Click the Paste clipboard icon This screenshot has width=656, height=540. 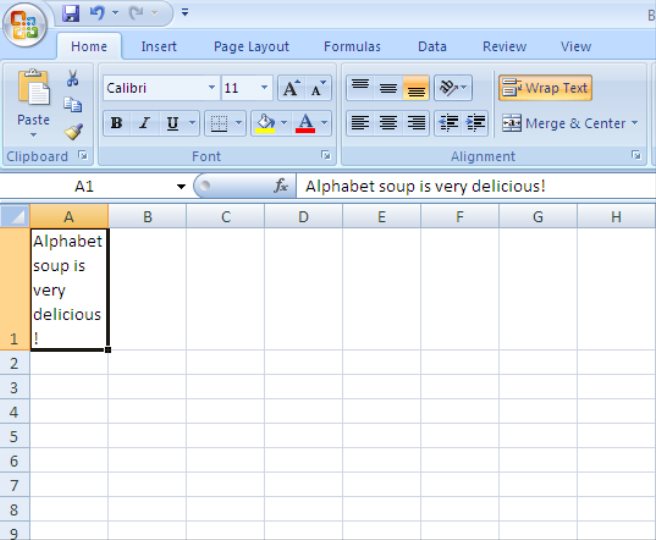[33, 88]
